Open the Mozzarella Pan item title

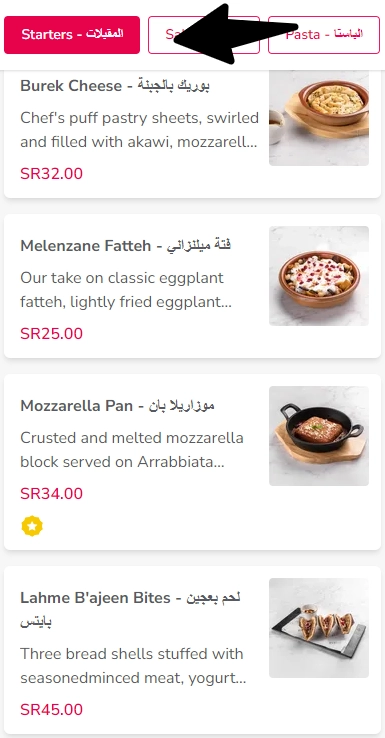117,406
